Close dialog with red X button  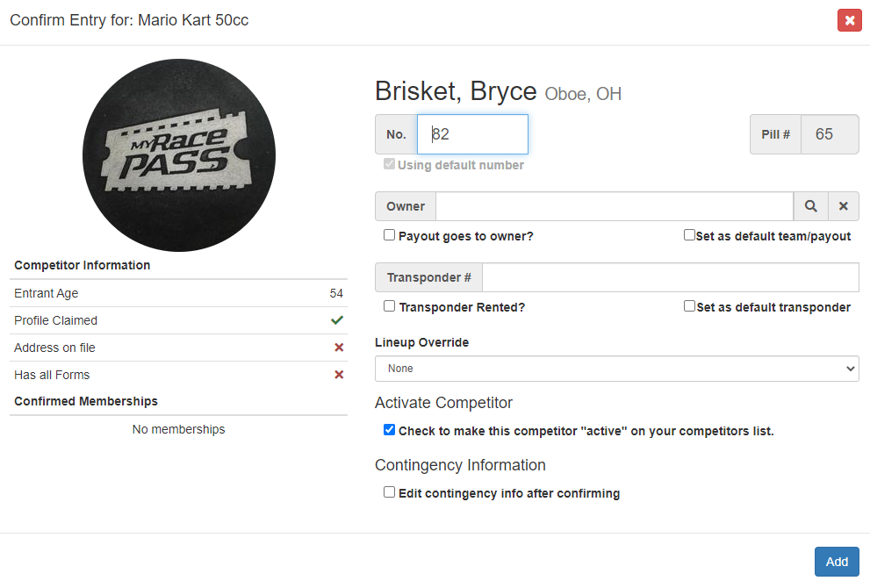pyautogui.click(x=849, y=19)
